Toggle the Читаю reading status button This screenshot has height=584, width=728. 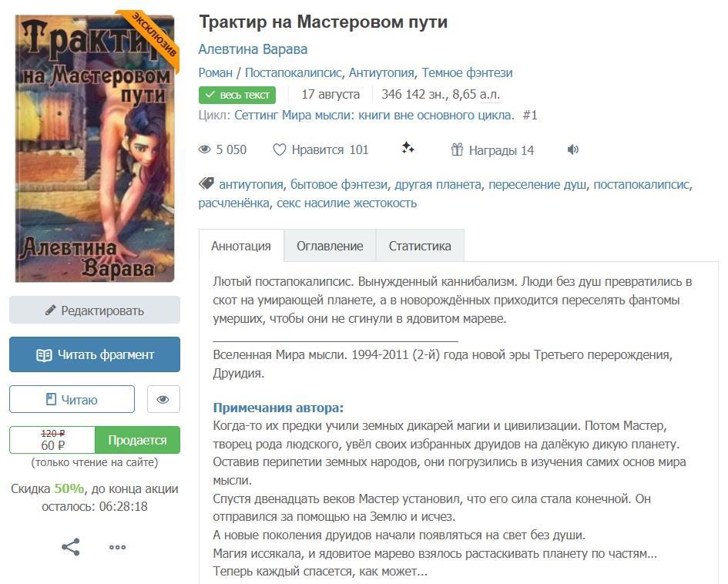72,399
